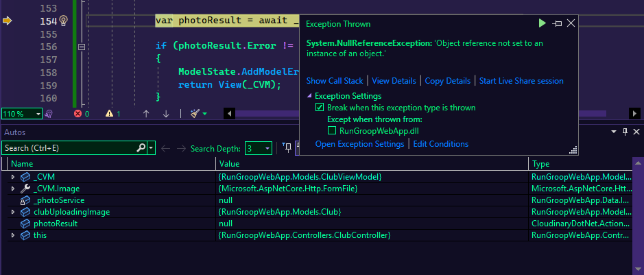The height and width of the screenshot is (275, 644).
Task: Click the Autos search forward arrow
Action: tap(180, 148)
